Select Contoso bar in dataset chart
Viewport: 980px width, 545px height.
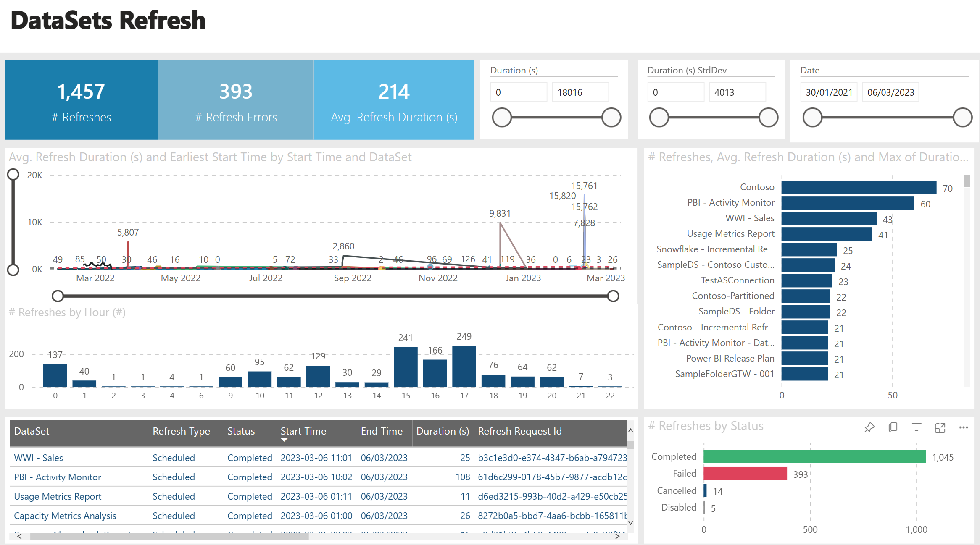point(859,187)
